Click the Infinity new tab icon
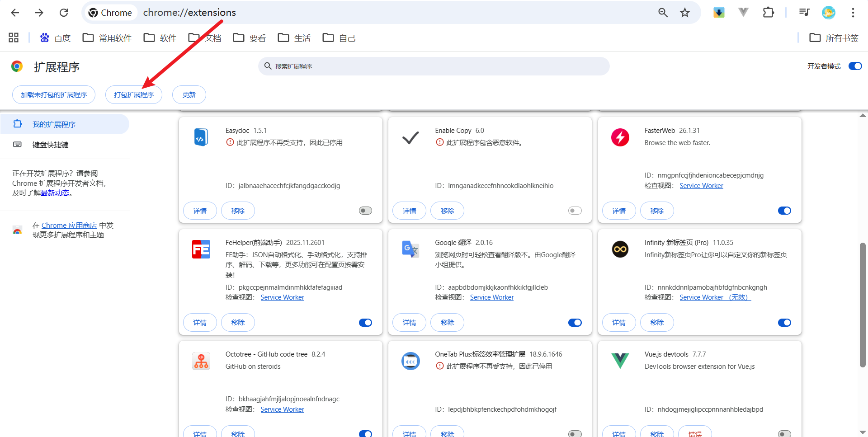The image size is (868, 437). pos(620,249)
